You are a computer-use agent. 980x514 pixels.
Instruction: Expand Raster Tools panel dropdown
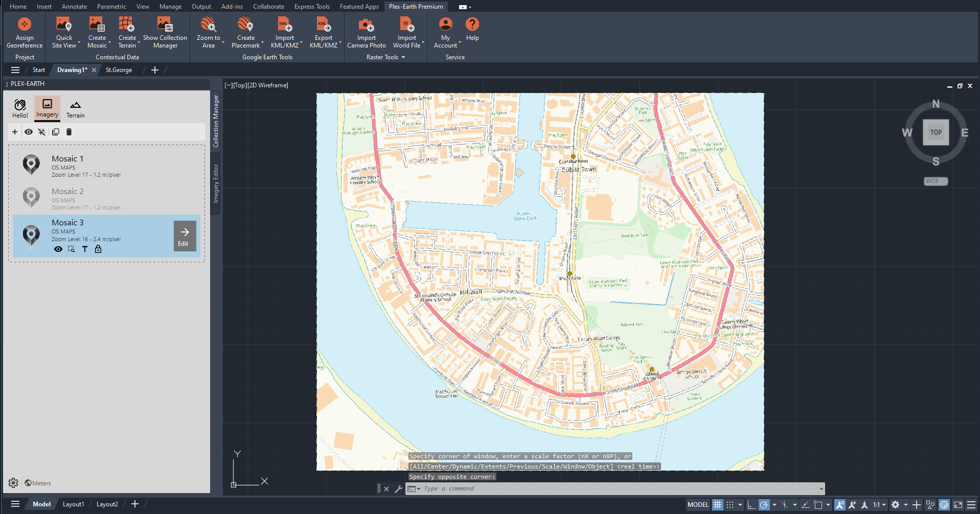click(x=386, y=57)
